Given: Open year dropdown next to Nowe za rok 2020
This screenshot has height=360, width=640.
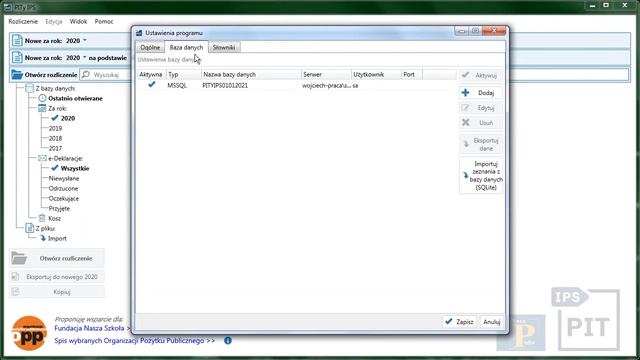Looking at the screenshot, I should 85,40.
